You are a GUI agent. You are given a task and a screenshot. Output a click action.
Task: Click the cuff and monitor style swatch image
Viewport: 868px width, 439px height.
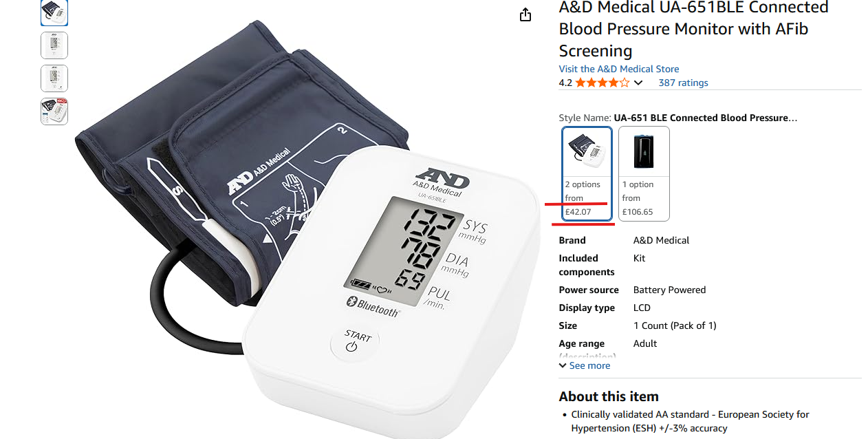point(587,150)
